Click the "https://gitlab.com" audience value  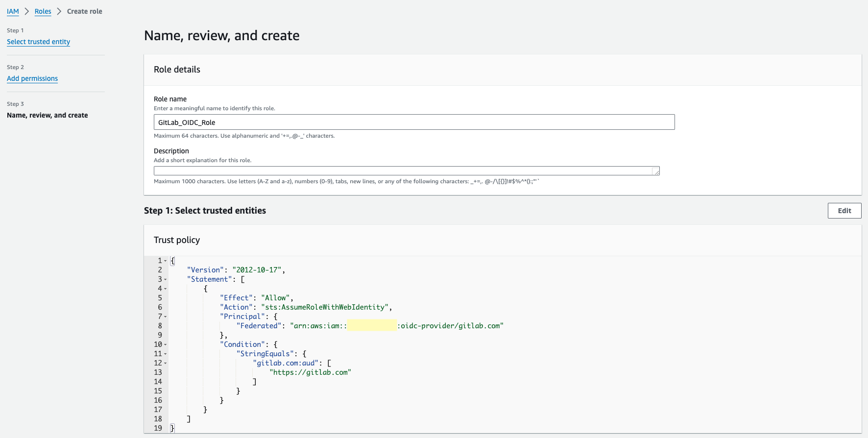(x=311, y=372)
